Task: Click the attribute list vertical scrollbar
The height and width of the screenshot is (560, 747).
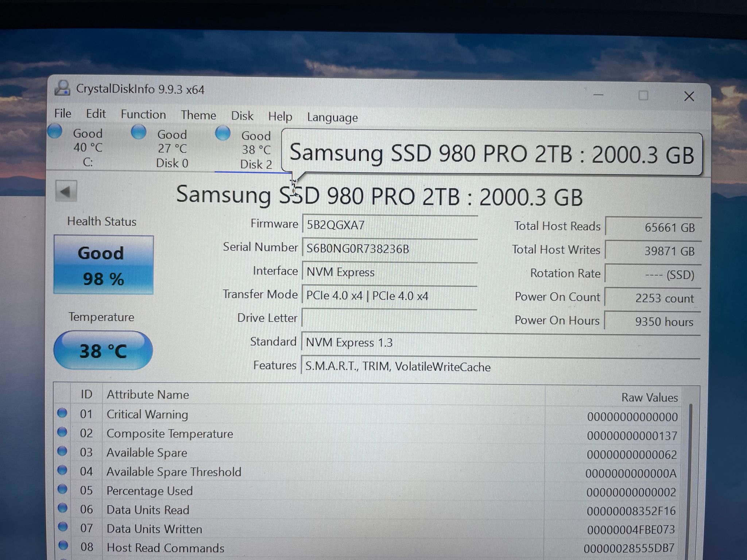Action: coord(690,481)
